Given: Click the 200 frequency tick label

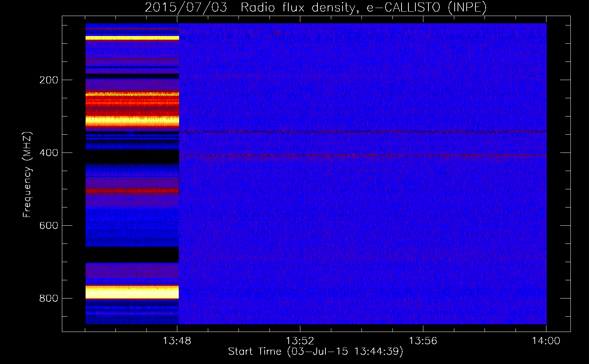Looking at the screenshot, I should [x=49, y=80].
